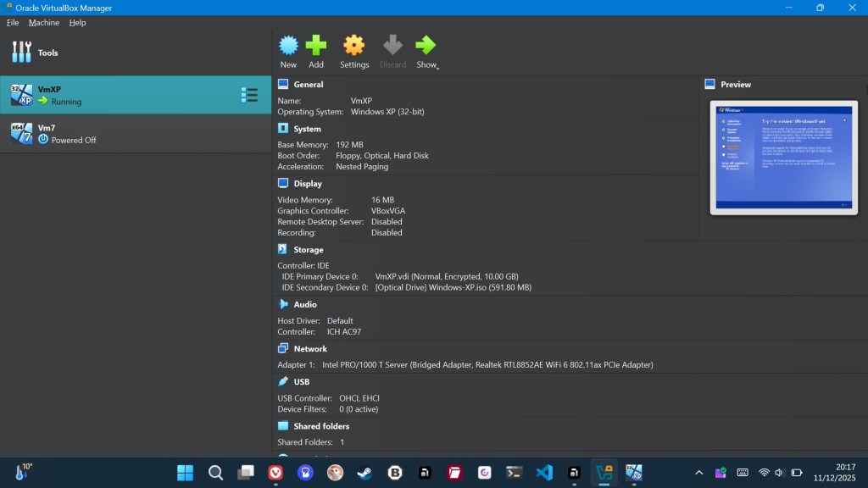Open Task View on the taskbar

coord(245,473)
